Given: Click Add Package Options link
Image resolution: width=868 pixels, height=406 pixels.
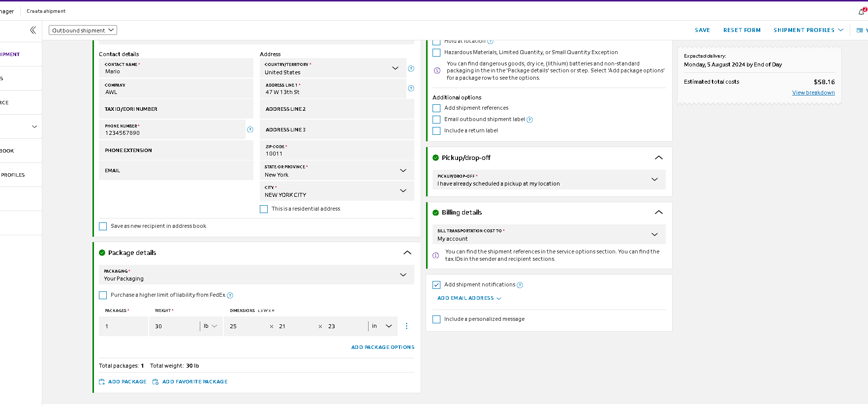Looking at the screenshot, I should point(383,347).
